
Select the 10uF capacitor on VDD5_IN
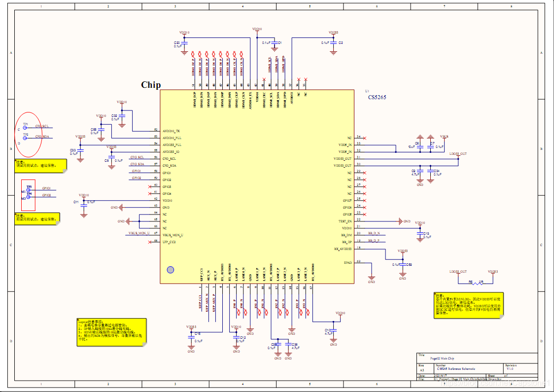(420, 146)
